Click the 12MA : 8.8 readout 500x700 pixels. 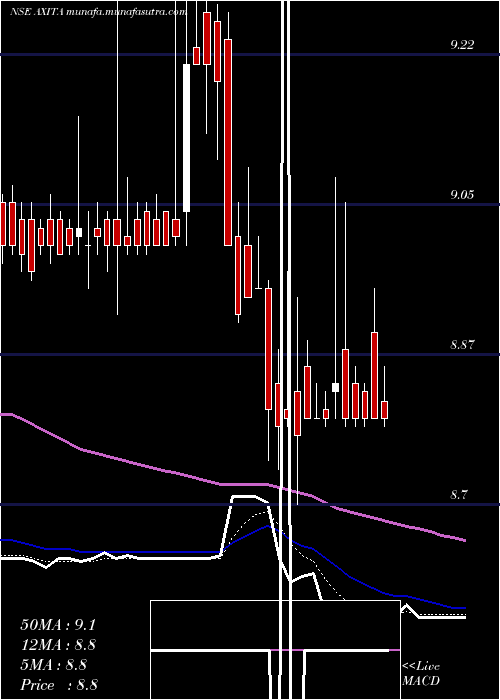pos(58,645)
